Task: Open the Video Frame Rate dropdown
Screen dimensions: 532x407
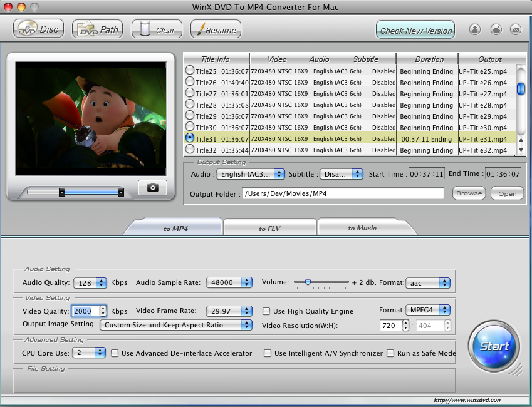Action: [229, 311]
